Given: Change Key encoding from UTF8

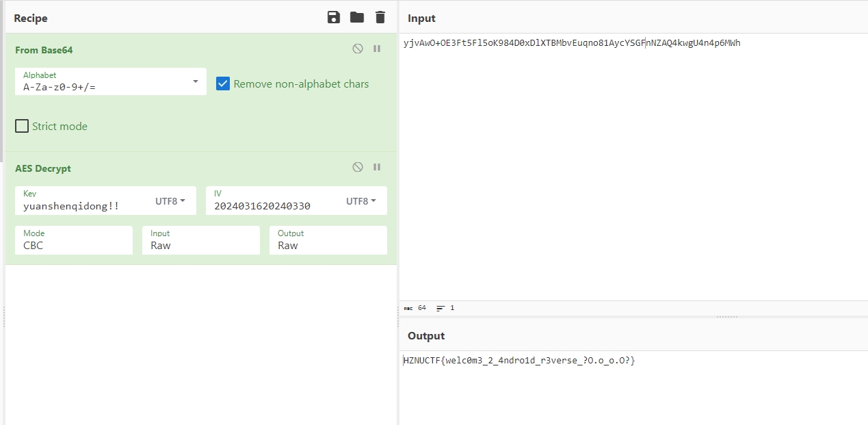Looking at the screenshot, I should (x=170, y=201).
